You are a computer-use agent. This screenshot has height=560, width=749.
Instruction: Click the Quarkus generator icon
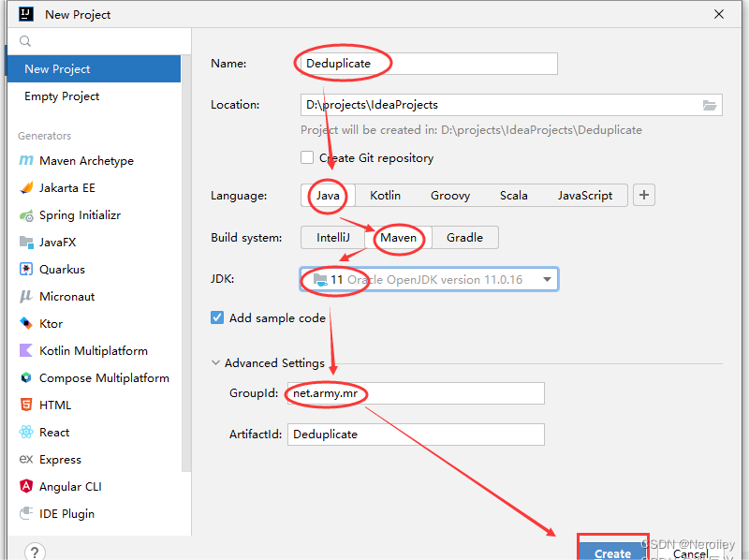pyautogui.click(x=26, y=269)
